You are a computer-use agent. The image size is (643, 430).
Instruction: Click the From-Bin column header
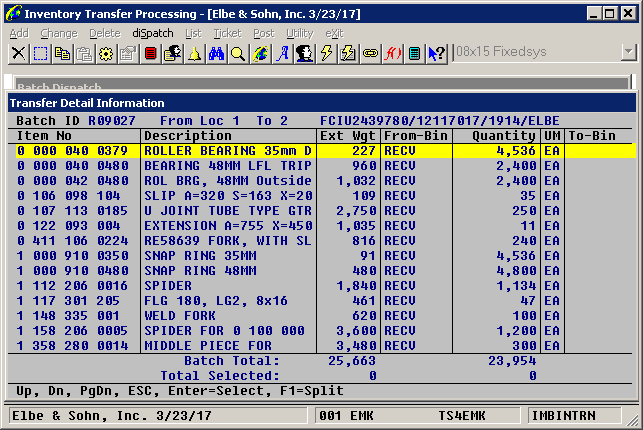pos(416,136)
